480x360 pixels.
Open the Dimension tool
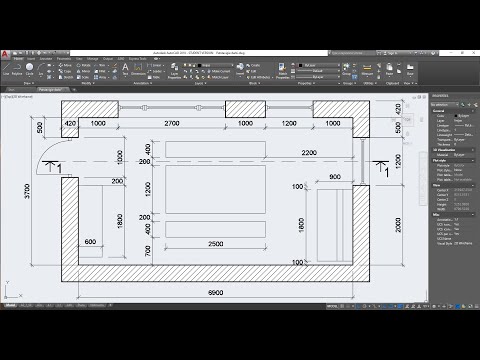[x=138, y=69]
